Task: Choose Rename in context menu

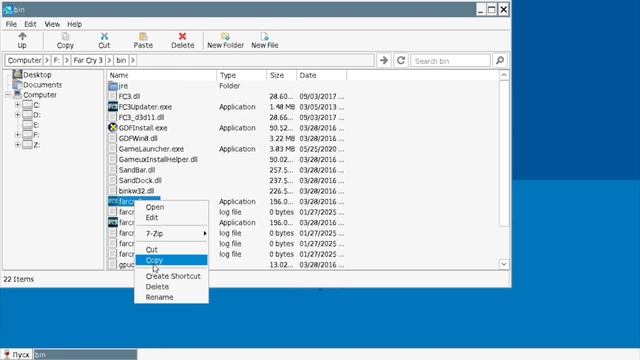Action: 171,297
